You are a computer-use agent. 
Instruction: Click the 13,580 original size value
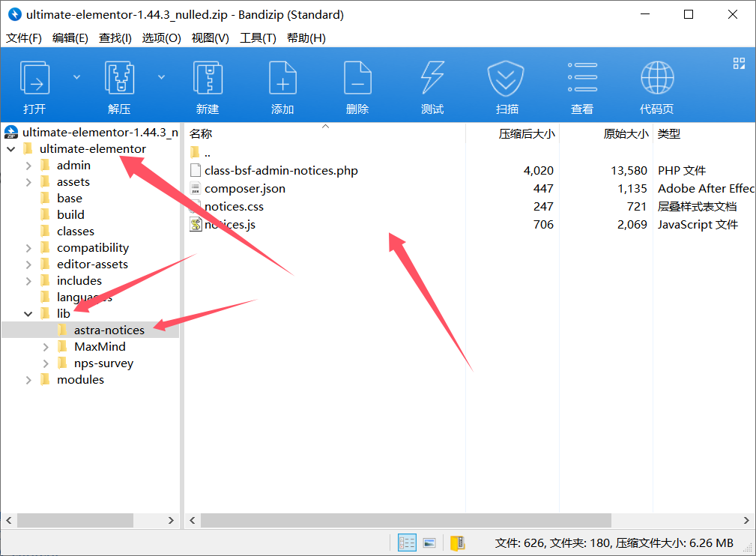tap(629, 171)
